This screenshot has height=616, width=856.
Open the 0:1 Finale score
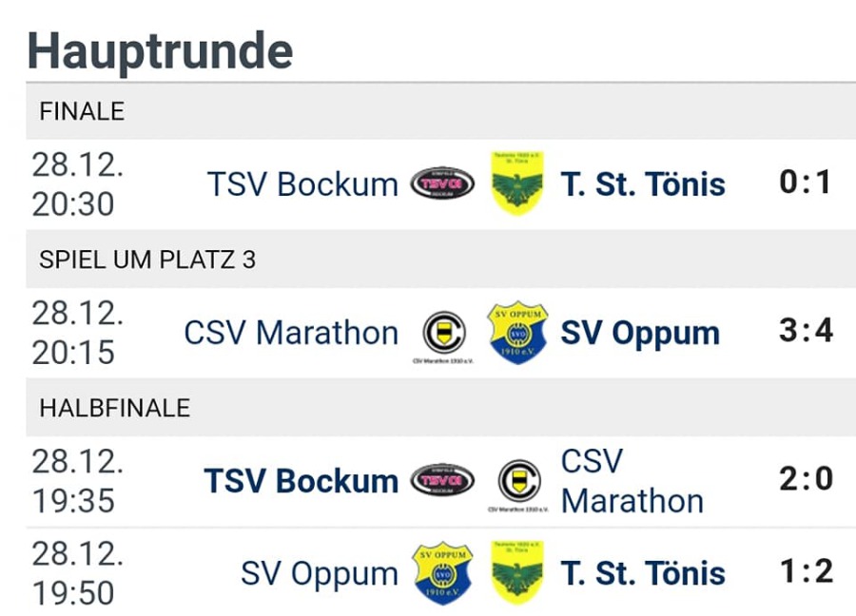[806, 183]
